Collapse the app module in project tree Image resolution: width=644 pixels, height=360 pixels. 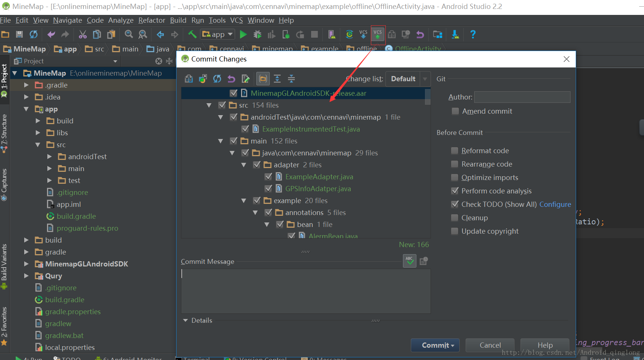pyautogui.click(x=26, y=109)
